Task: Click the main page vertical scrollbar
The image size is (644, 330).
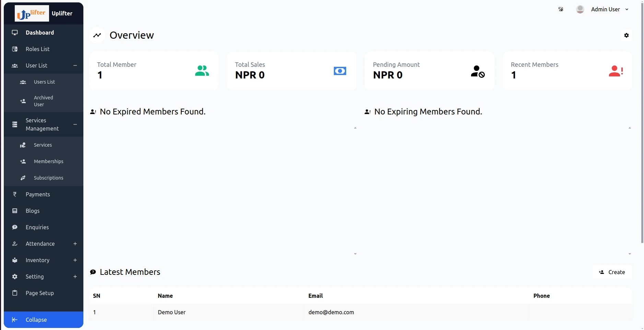Action: (x=642, y=123)
